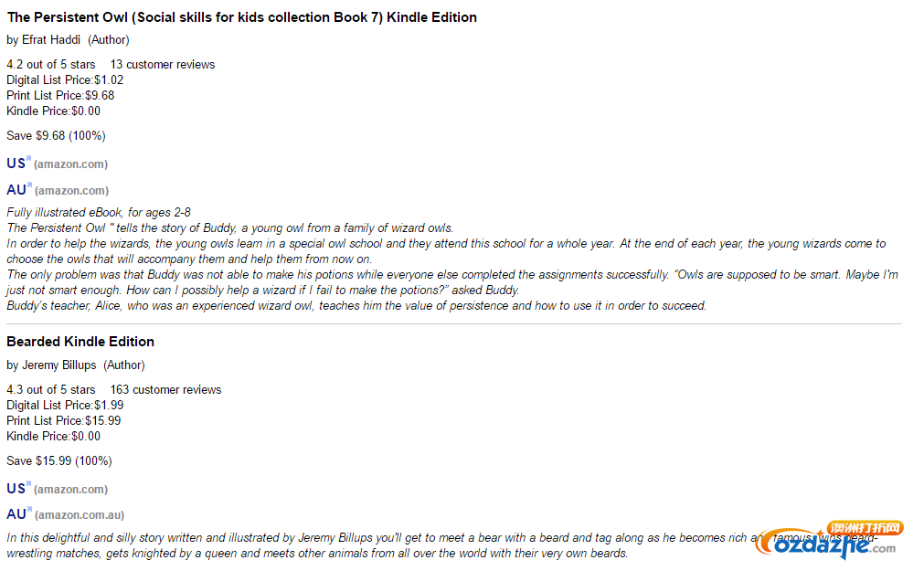Click (amazon.com) text beside Persistent Owl US link
Viewport: 924px width, 571px height.
(x=70, y=164)
